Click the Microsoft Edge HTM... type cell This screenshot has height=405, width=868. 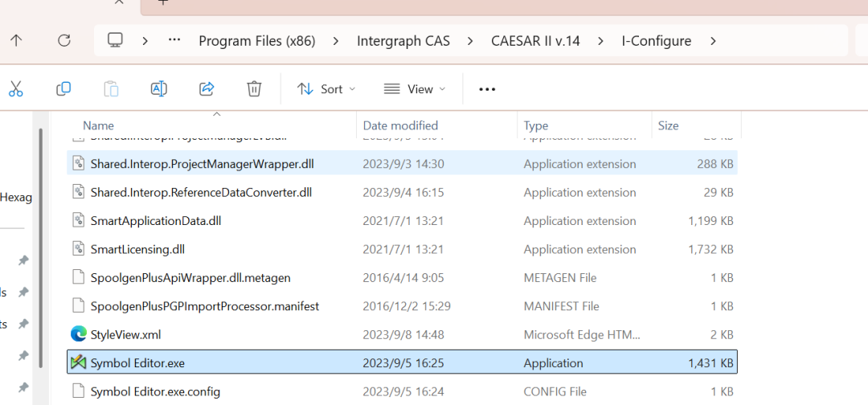pyautogui.click(x=582, y=335)
